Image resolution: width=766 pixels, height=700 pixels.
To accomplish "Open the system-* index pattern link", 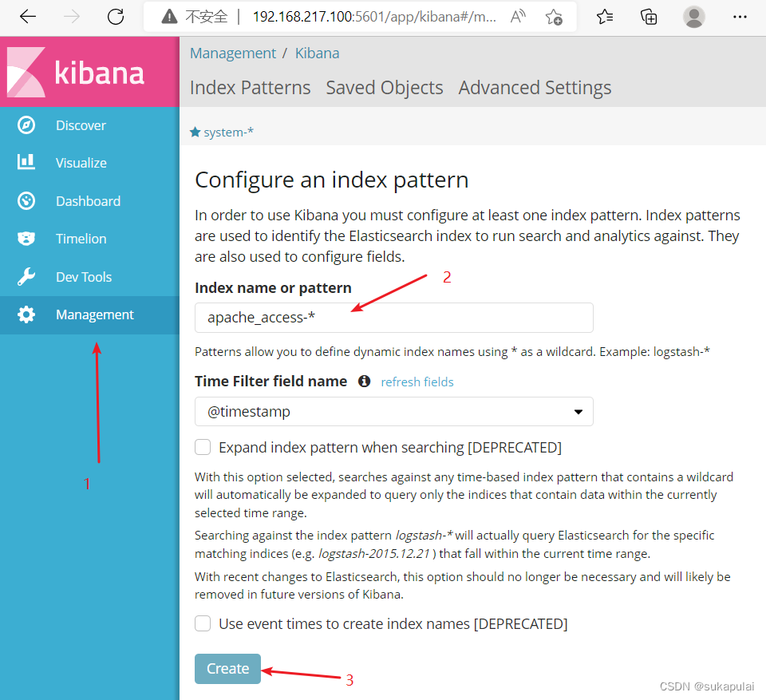I will point(228,132).
